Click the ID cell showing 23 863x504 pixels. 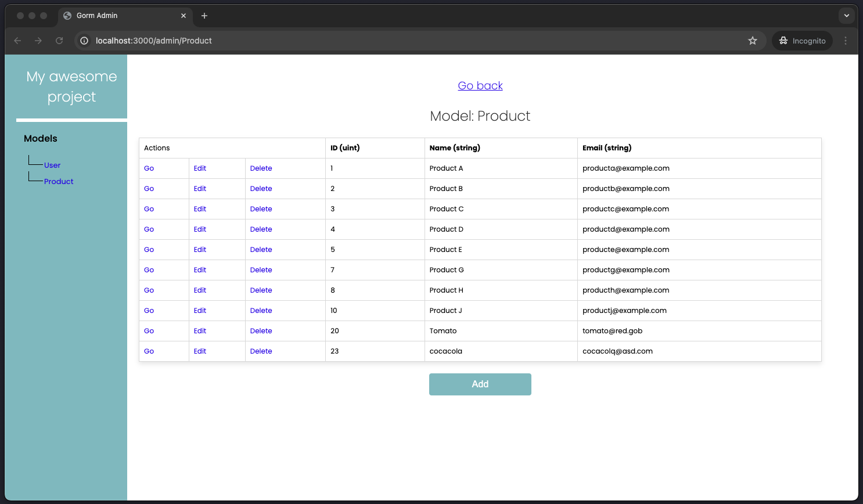(375, 351)
